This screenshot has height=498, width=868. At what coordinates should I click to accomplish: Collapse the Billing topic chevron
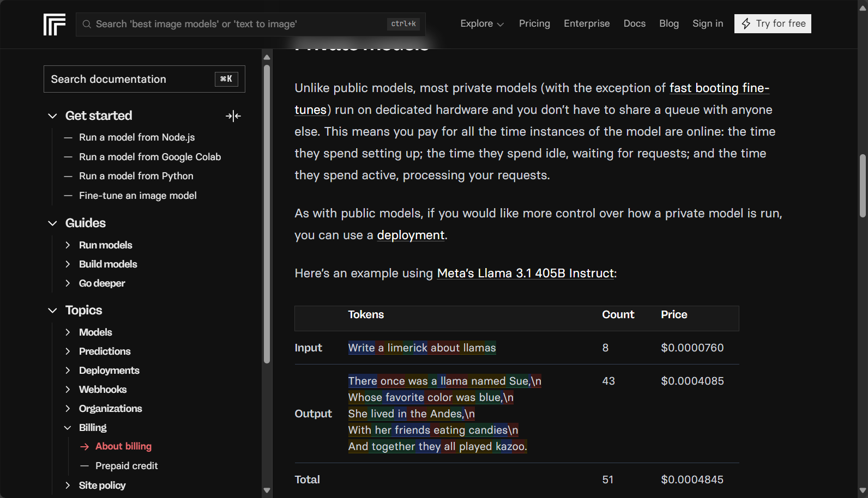[x=68, y=428]
